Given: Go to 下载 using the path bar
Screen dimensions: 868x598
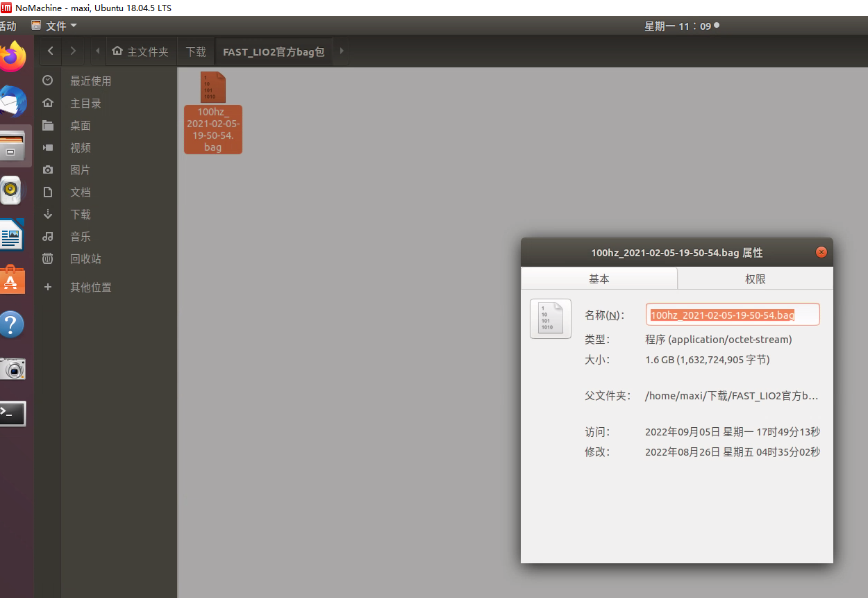Looking at the screenshot, I should (x=195, y=51).
